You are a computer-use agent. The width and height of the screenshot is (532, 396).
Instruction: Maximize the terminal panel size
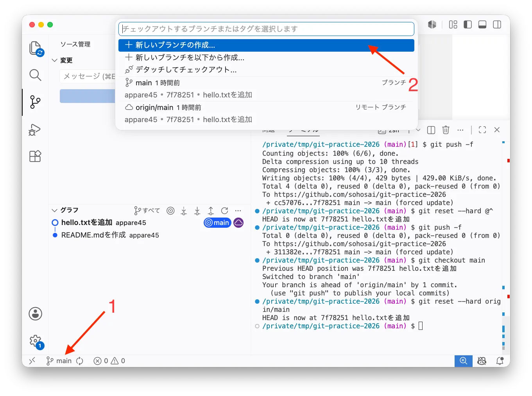pyautogui.click(x=482, y=130)
